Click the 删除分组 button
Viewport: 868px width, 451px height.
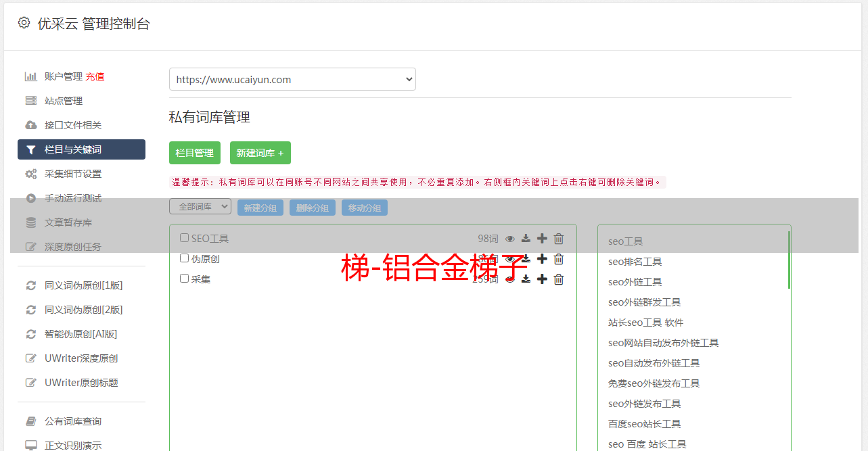click(x=313, y=208)
